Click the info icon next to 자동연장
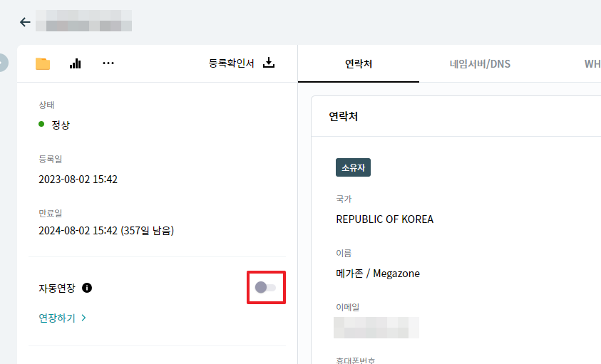This screenshot has width=601, height=364. [87, 288]
